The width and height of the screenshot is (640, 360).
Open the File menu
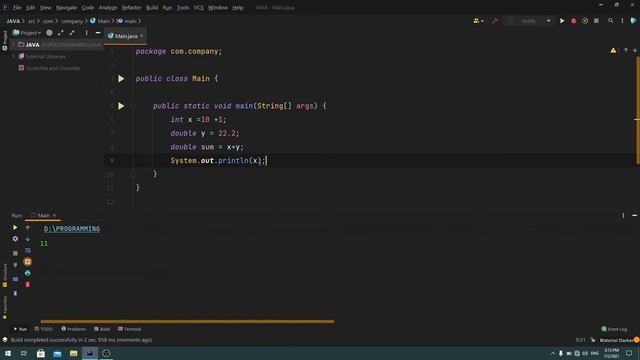click(x=17, y=7)
